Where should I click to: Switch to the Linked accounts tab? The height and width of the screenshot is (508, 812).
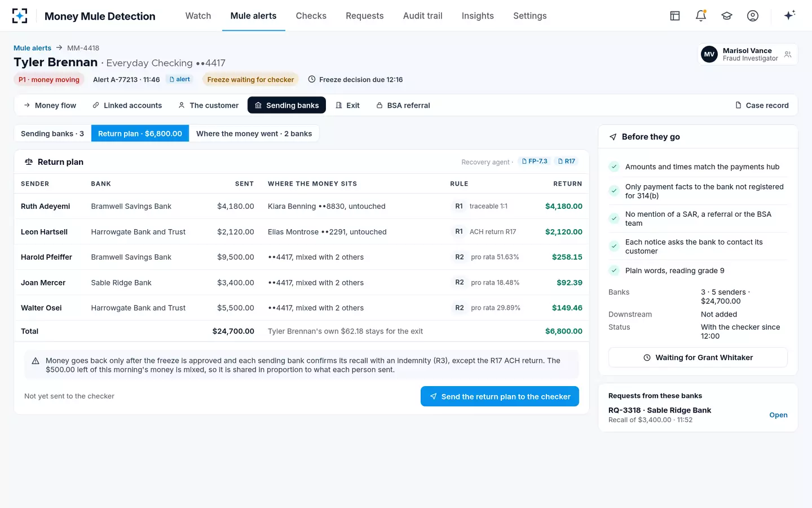click(127, 106)
